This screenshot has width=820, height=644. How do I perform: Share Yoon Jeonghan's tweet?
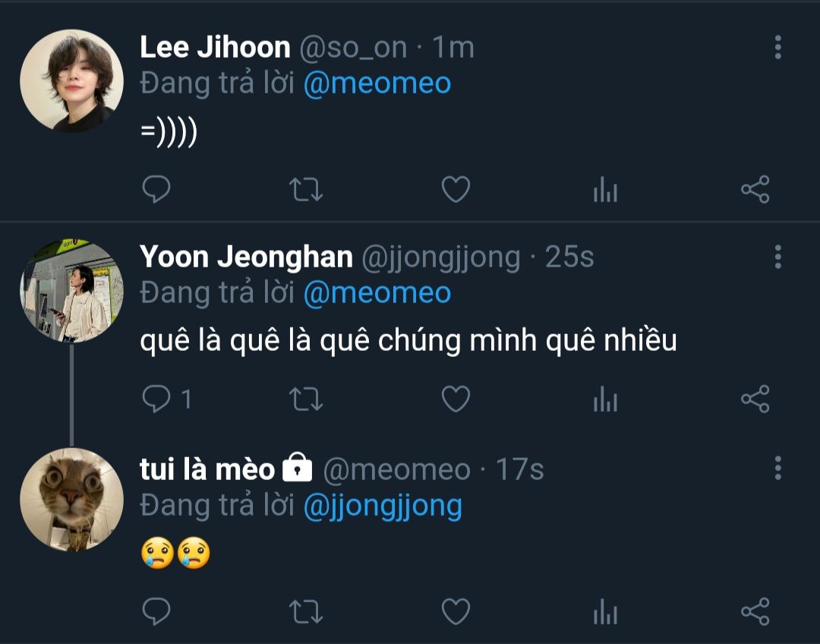(x=755, y=399)
